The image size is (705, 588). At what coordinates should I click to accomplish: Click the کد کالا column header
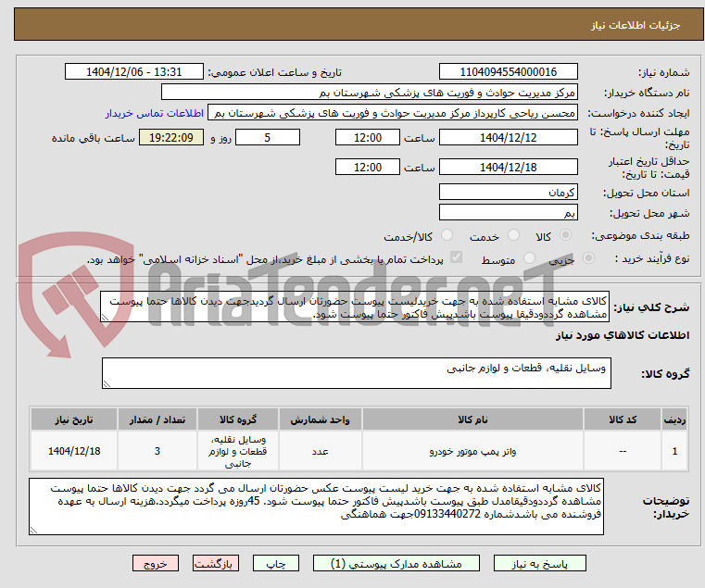(623, 419)
